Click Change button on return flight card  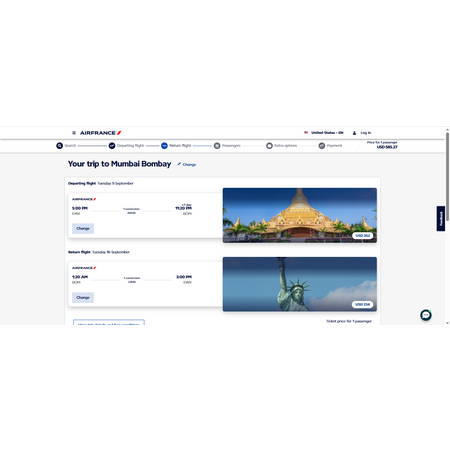pos(83,298)
